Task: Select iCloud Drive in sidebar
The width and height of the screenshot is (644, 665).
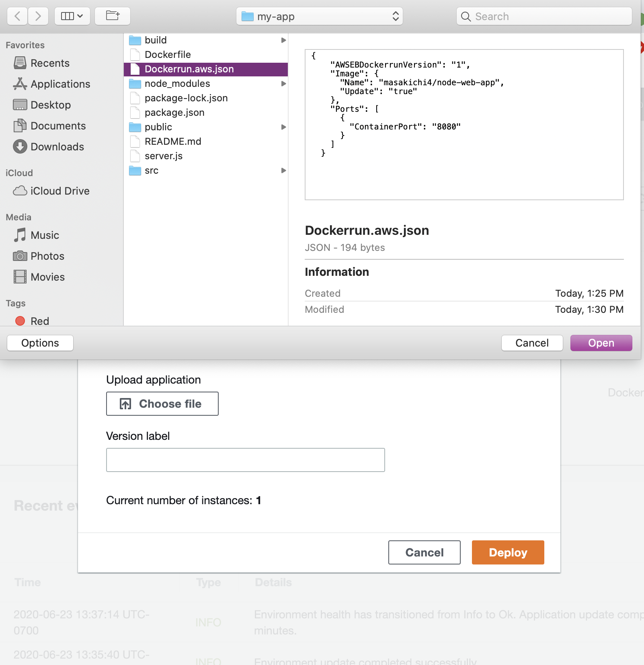Action: 59,191
